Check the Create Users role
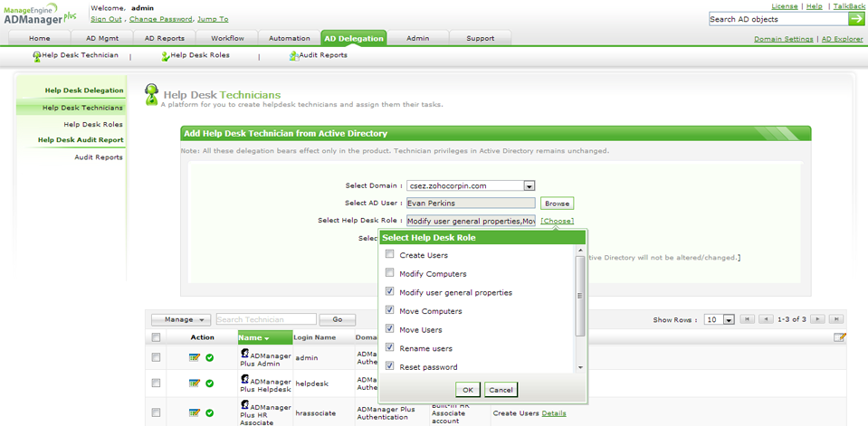The height and width of the screenshot is (426, 868). click(x=390, y=254)
